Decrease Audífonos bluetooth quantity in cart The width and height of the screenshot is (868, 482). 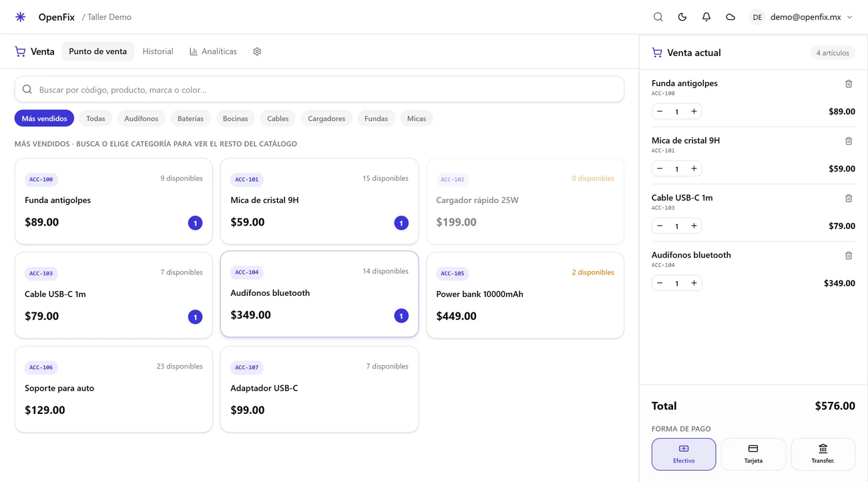point(660,283)
